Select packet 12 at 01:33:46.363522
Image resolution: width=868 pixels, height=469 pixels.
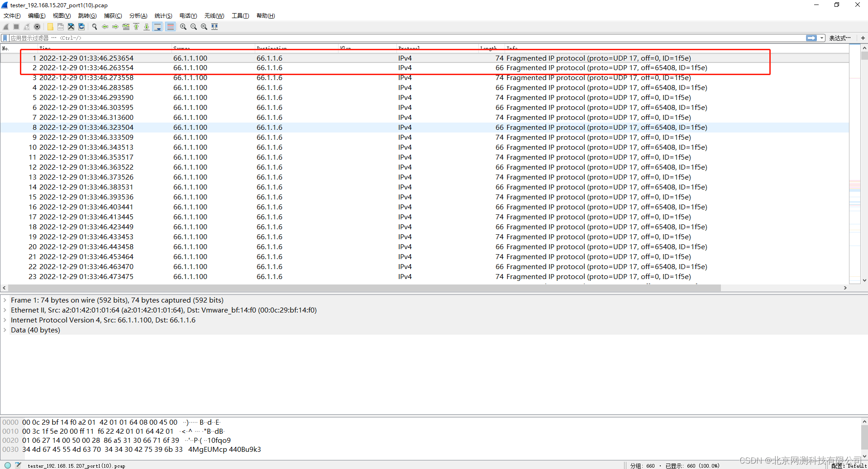(424, 167)
